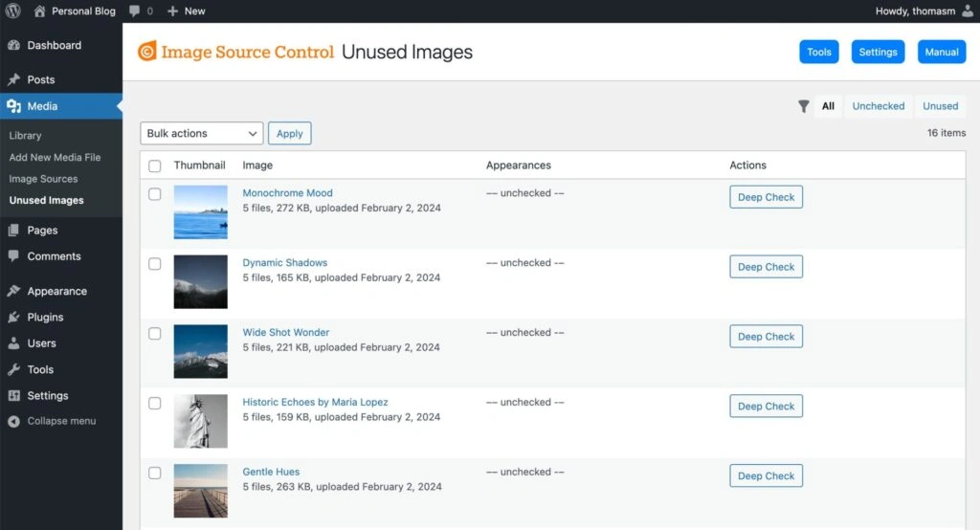Open Posts via the pushpin icon
Screen dimensions: 980x530
[13, 79]
